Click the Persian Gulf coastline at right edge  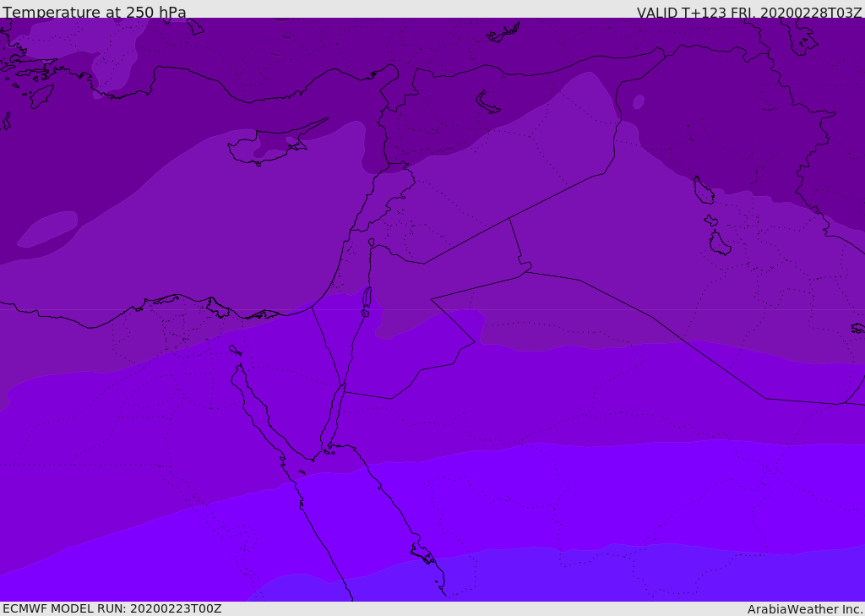857,328
